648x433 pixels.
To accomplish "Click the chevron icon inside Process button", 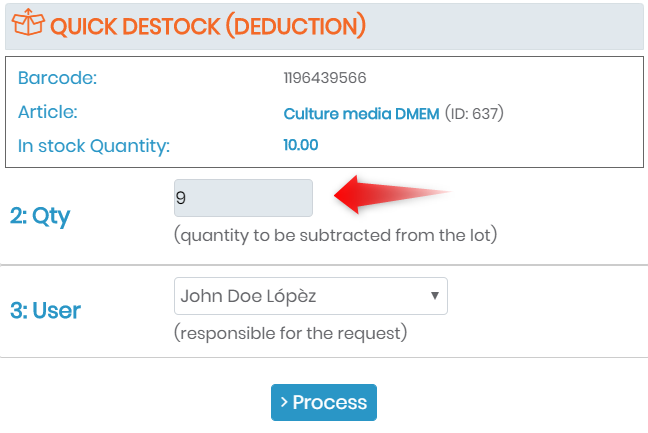I will pos(284,402).
